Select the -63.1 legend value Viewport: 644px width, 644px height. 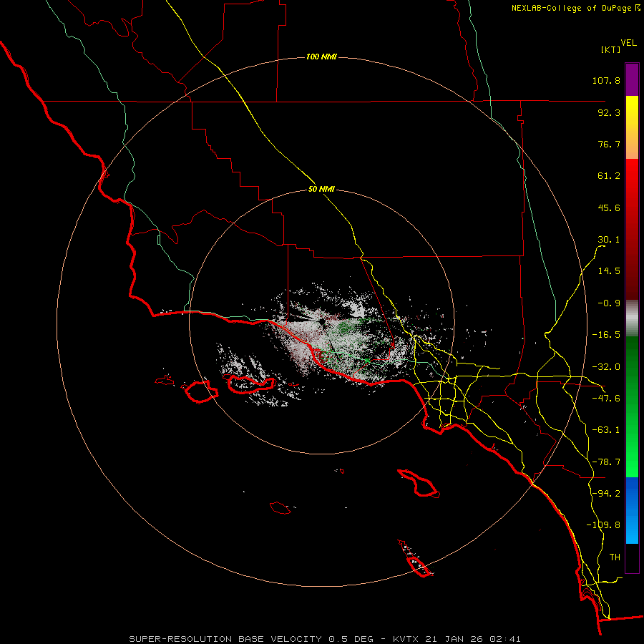[x=606, y=430]
